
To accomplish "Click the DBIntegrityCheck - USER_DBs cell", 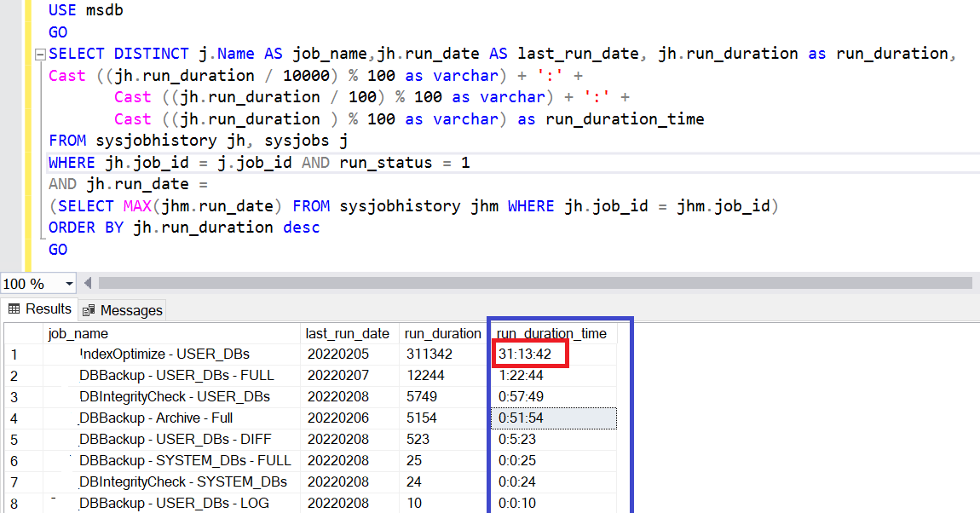I will tap(172, 397).
